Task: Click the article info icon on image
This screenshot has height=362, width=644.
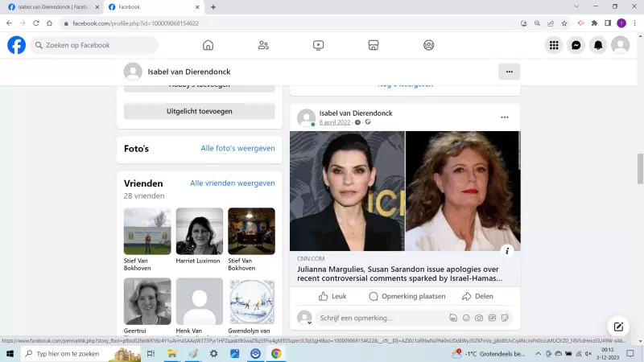Action: pos(507,250)
